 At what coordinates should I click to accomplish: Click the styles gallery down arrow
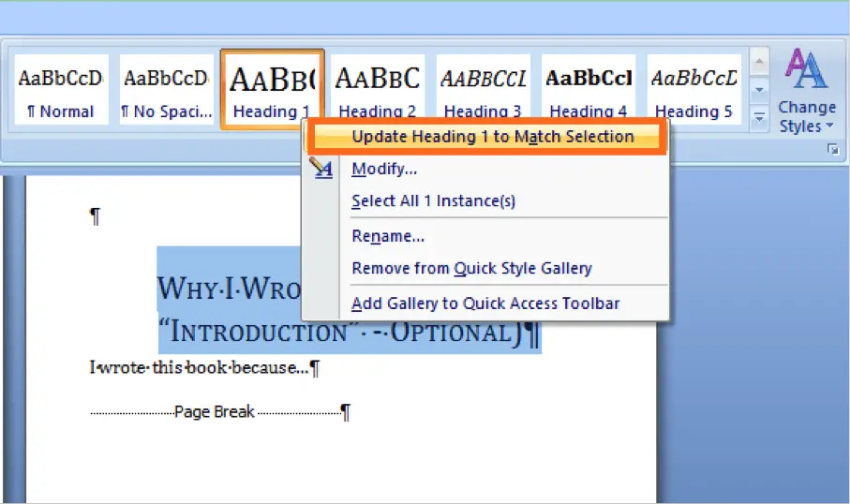[759, 89]
